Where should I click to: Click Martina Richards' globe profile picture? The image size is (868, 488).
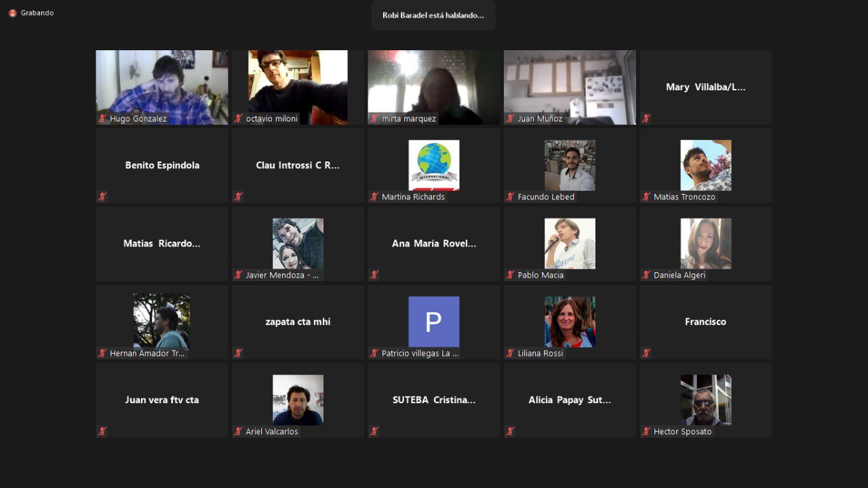[434, 165]
